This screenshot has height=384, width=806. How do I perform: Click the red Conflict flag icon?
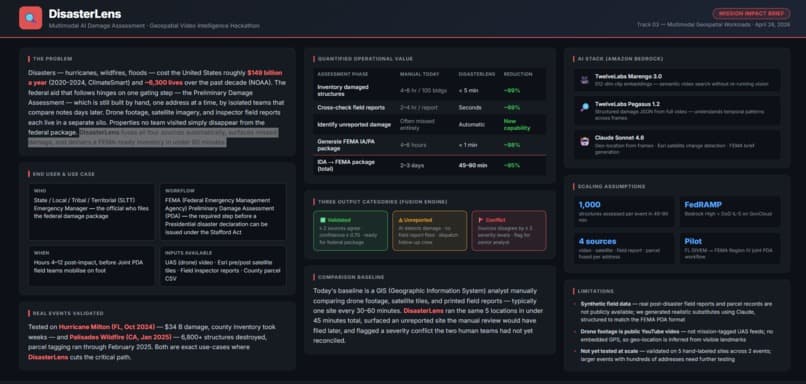point(481,220)
